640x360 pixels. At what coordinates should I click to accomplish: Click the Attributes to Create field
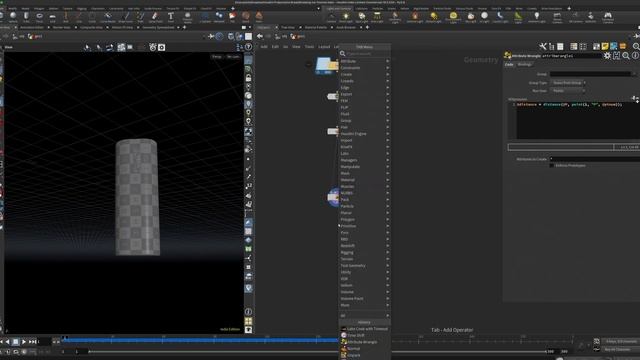tap(594, 159)
